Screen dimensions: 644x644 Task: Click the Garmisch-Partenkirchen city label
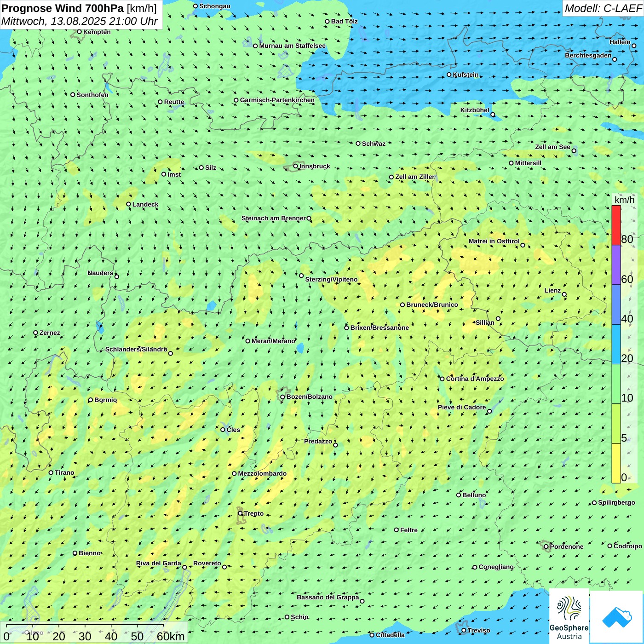(x=277, y=100)
